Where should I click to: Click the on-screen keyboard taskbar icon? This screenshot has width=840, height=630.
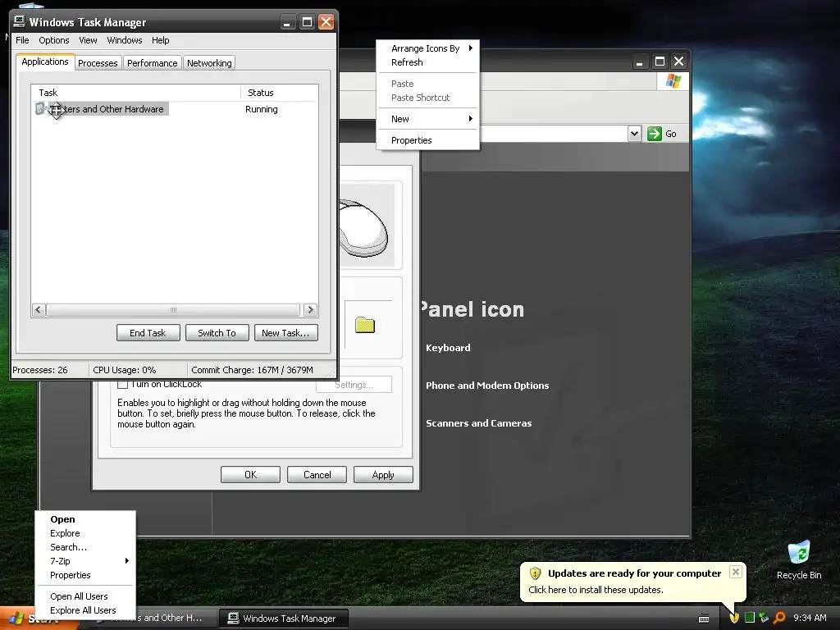point(704,619)
